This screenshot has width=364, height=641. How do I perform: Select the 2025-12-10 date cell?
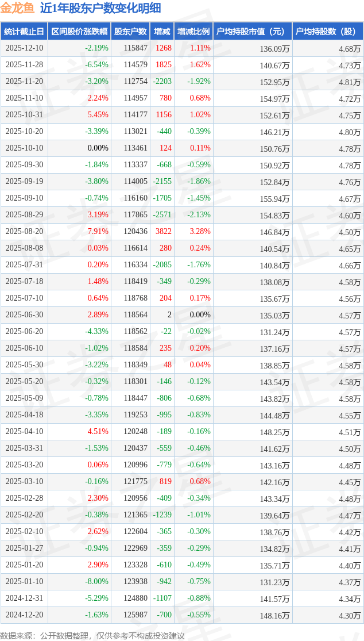tap(24, 48)
